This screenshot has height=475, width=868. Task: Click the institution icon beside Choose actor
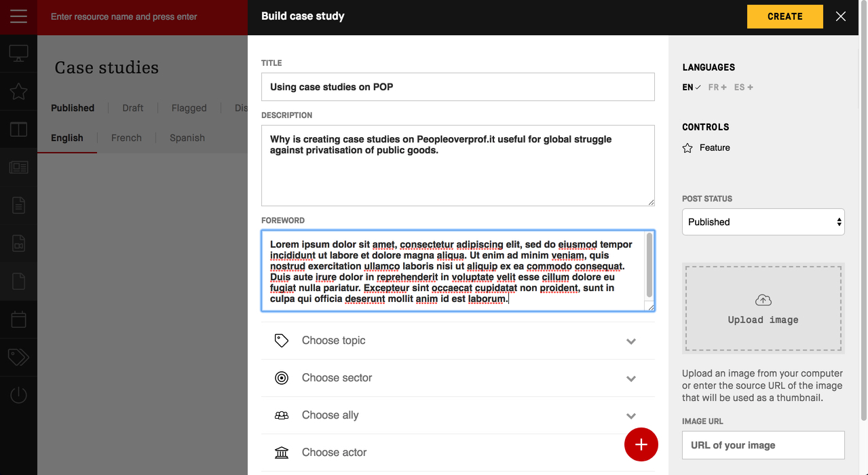pyautogui.click(x=282, y=453)
